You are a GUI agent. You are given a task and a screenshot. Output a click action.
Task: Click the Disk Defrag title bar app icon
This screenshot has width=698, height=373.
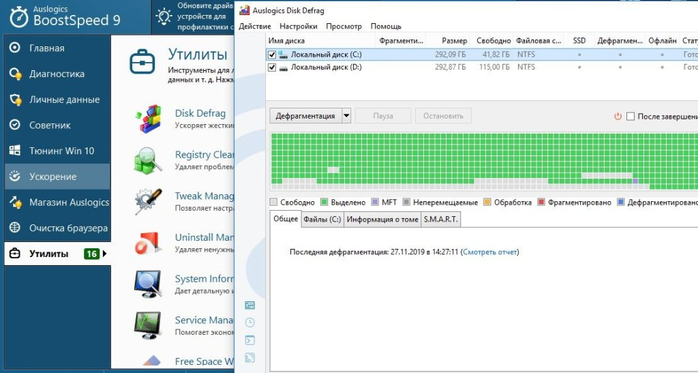point(244,10)
